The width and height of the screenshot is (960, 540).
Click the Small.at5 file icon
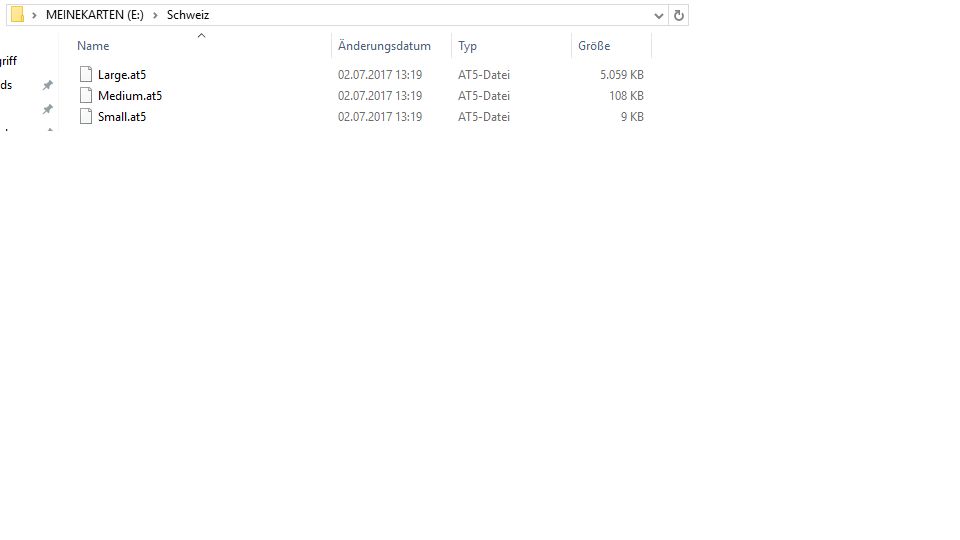(x=86, y=117)
